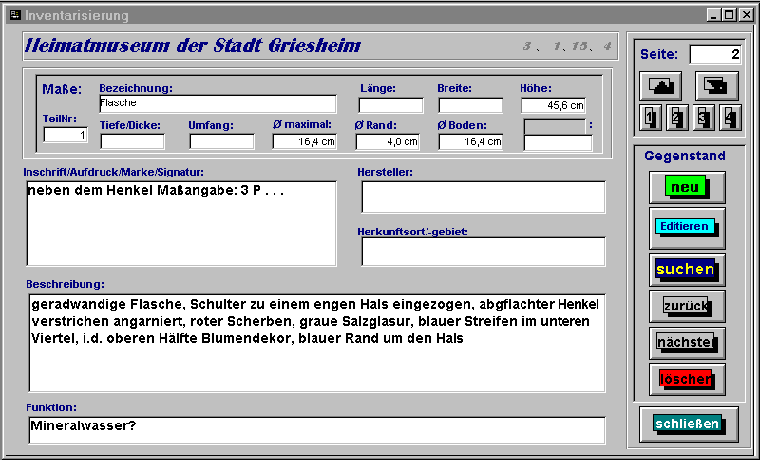Open the window system menu icon
This screenshot has height=461, width=760.
14,15
